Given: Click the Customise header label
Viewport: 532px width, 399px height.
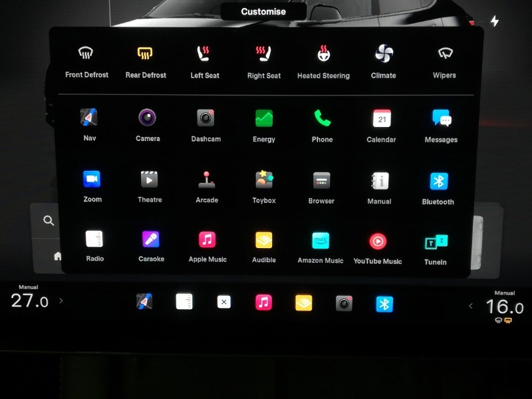Looking at the screenshot, I should pyautogui.click(x=263, y=11).
